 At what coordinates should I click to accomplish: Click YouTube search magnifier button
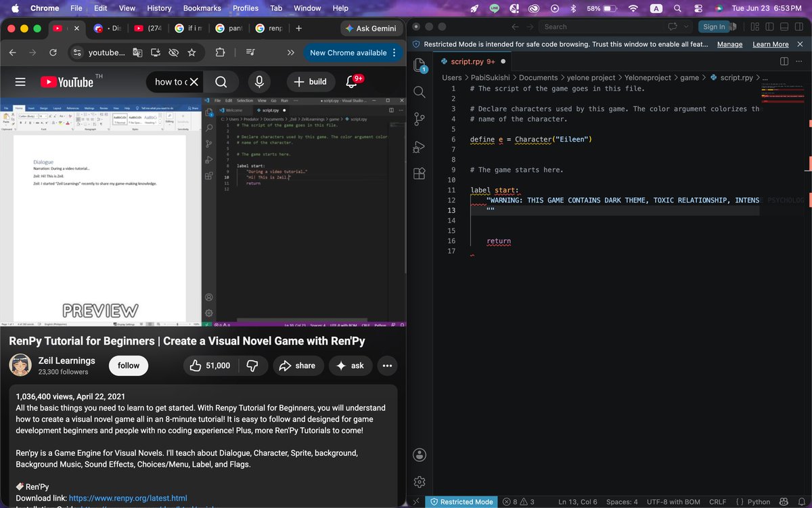221,82
